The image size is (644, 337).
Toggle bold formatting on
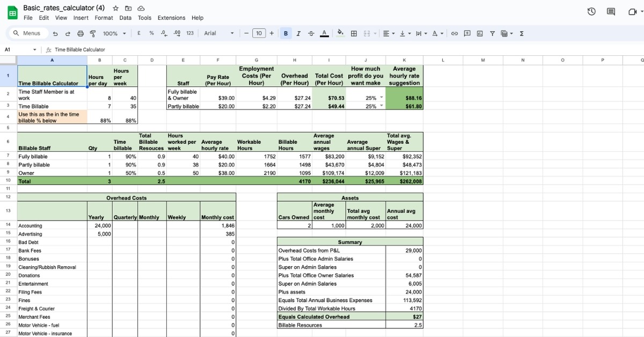pos(286,33)
